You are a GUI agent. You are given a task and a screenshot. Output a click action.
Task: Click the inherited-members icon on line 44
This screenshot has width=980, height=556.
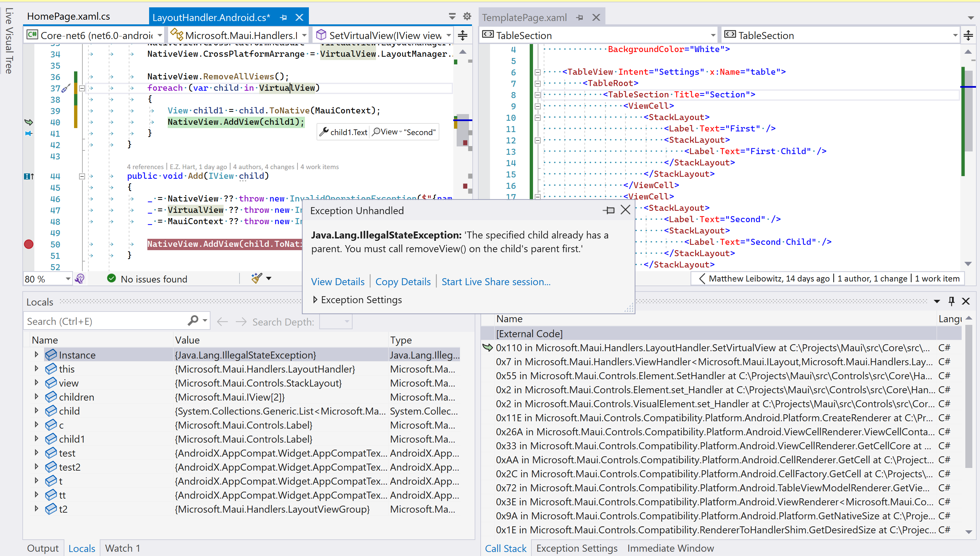click(29, 176)
